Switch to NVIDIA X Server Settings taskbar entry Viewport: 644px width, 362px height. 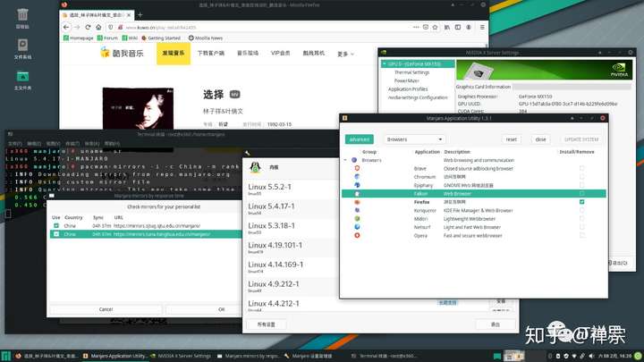coord(181,356)
